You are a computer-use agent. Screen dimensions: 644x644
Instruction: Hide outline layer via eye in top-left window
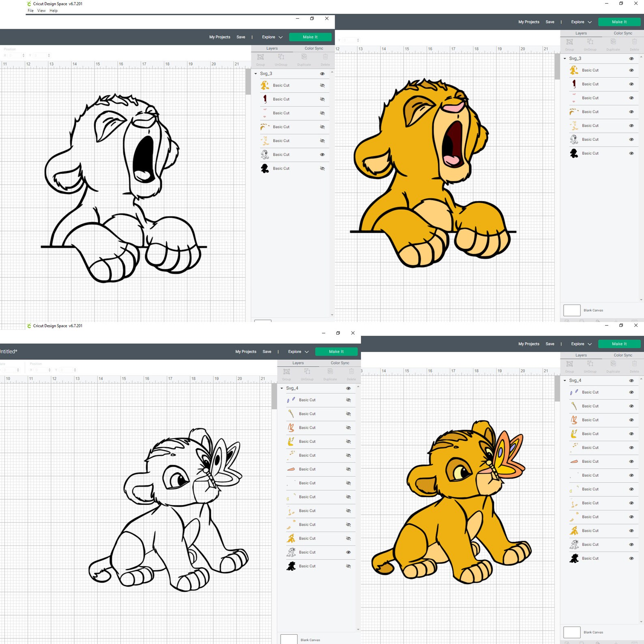pyautogui.click(x=322, y=155)
